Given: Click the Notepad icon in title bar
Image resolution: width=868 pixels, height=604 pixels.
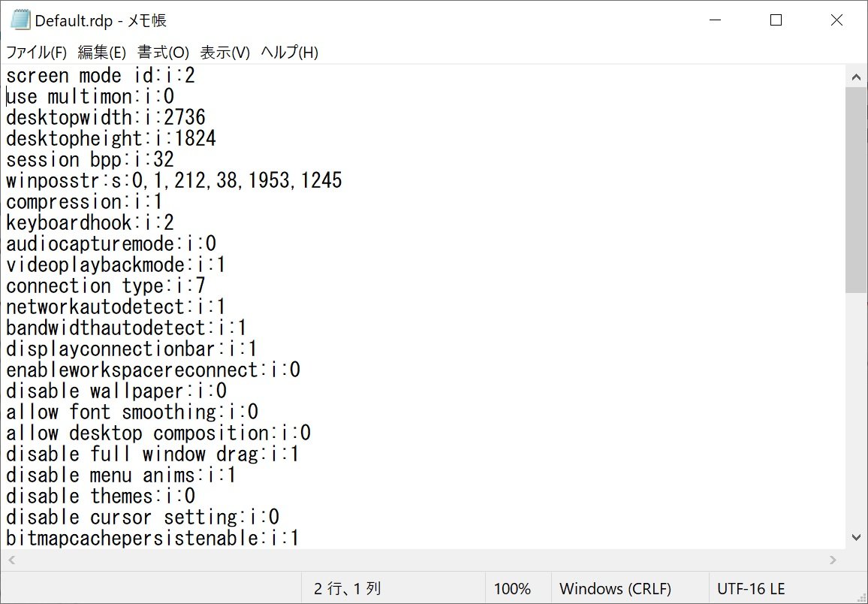Looking at the screenshot, I should click(20, 20).
